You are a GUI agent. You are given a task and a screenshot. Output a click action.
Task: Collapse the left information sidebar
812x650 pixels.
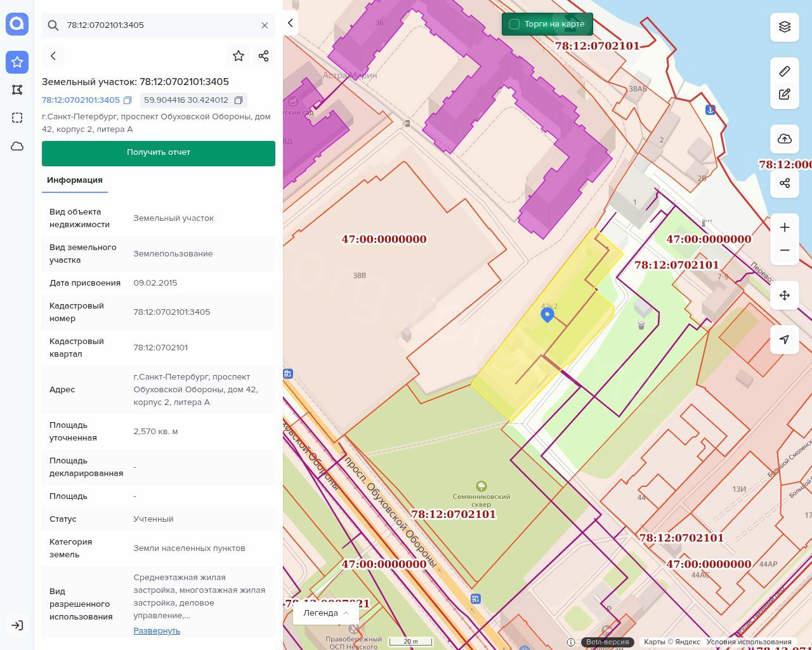point(290,23)
